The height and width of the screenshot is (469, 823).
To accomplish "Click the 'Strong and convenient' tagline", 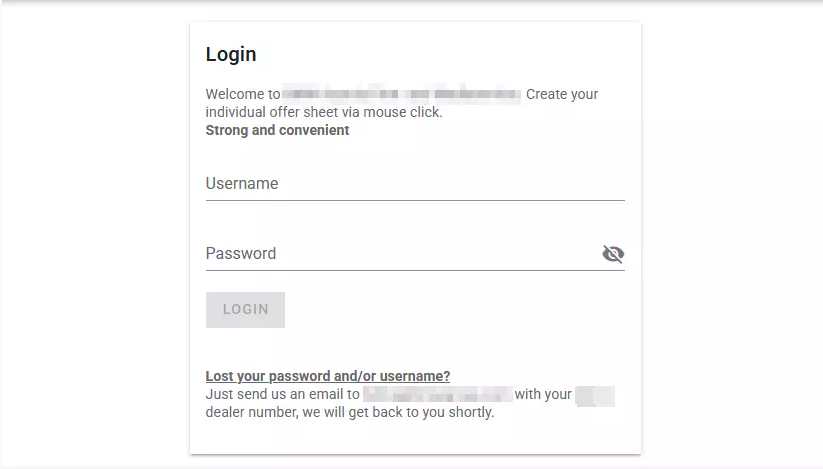I will pyautogui.click(x=278, y=130).
